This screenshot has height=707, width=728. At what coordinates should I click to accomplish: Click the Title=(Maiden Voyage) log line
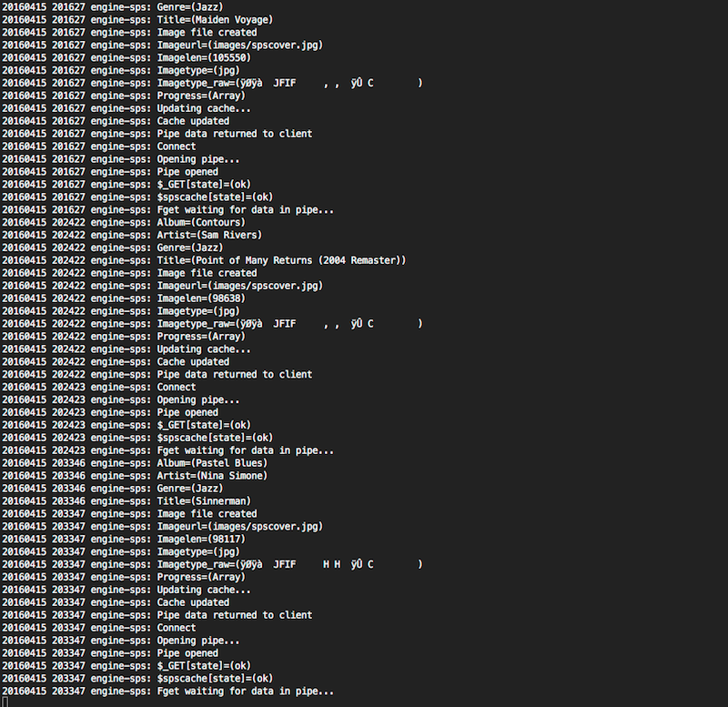pyautogui.click(x=137, y=20)
